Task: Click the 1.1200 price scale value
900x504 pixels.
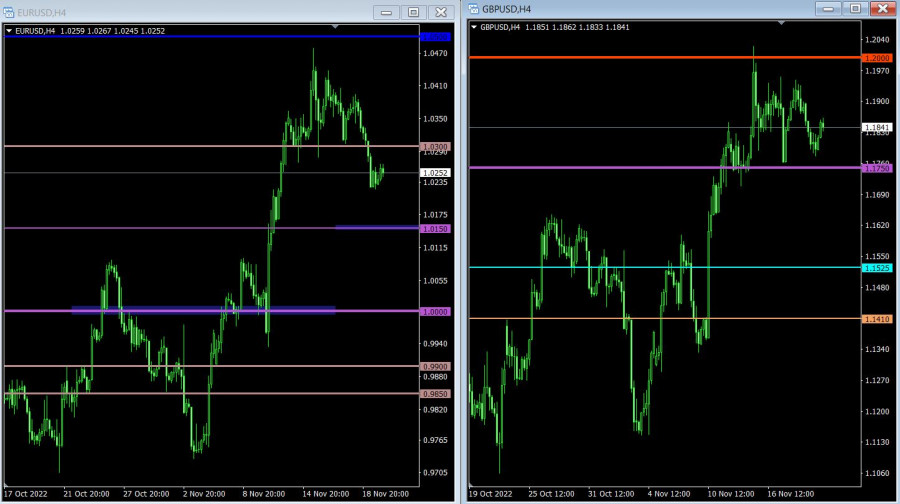Action: click(877, 412)
